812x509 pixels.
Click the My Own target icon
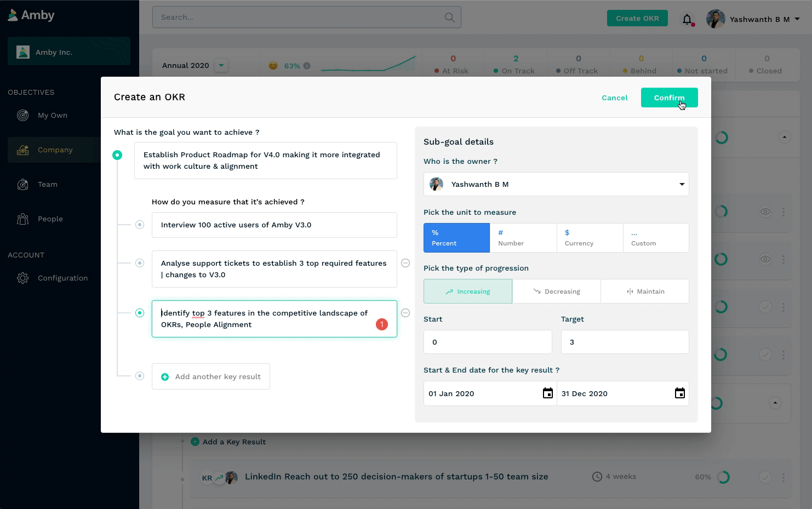pos(22,115)
